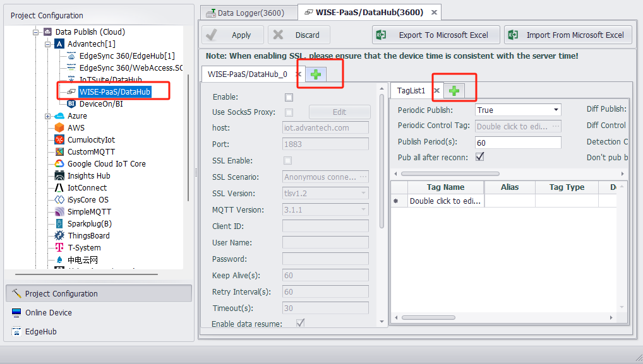Open DeviceOn/BI in the tree
The width and height of the screenshot is (643, 364).
coord(101,104)
